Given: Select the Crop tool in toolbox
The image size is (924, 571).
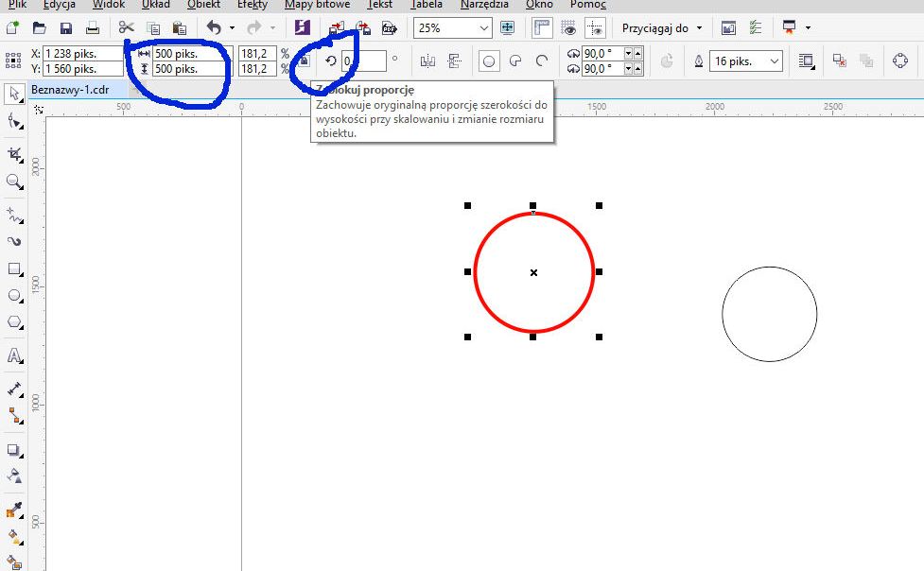Looking at the screenshot, I should pos(14,153).
